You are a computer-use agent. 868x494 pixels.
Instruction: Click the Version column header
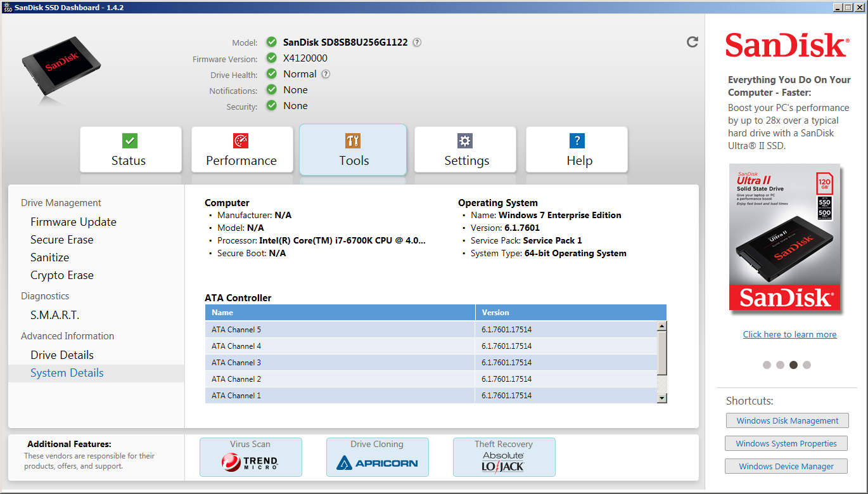click(x=571, y=313)
